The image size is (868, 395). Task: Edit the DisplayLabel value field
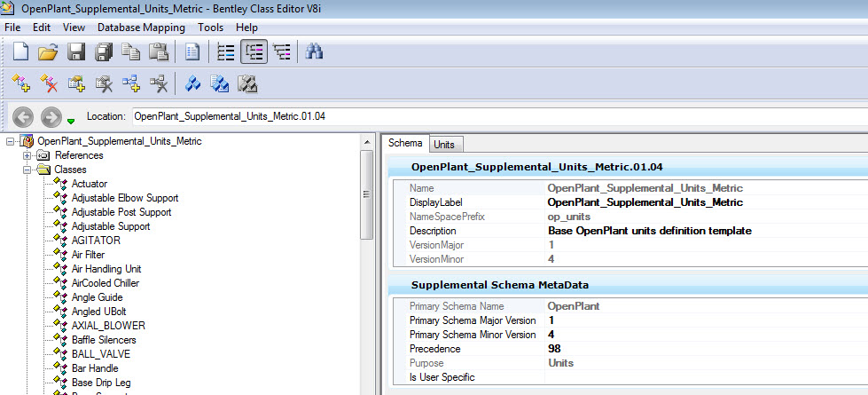point(707,202)
